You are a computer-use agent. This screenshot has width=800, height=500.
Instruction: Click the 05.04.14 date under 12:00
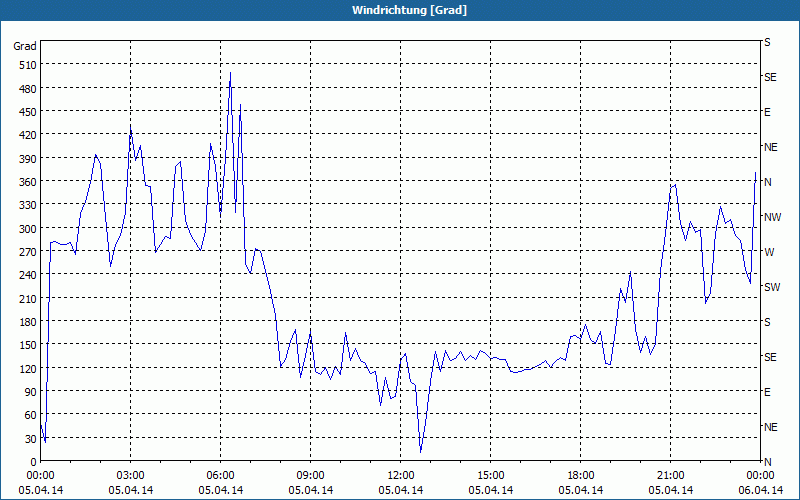401,490
